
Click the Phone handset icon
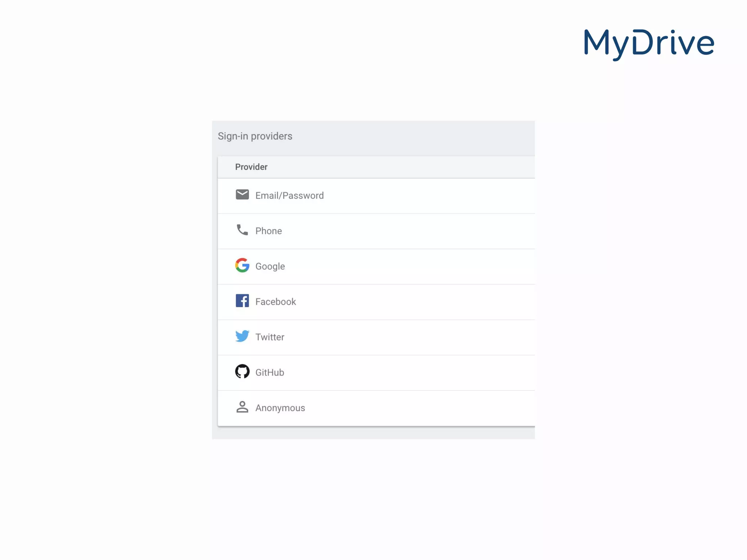[242, 230]
